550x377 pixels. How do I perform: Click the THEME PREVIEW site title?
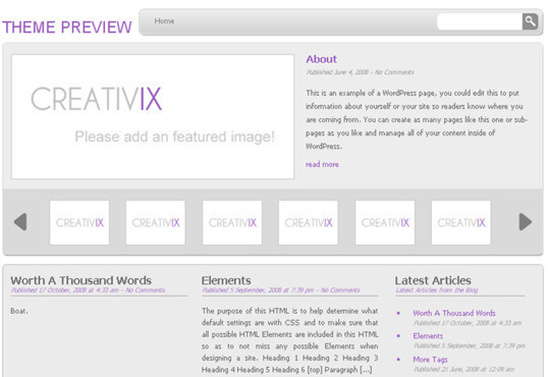pyautogui.click(x=67, y=27)
